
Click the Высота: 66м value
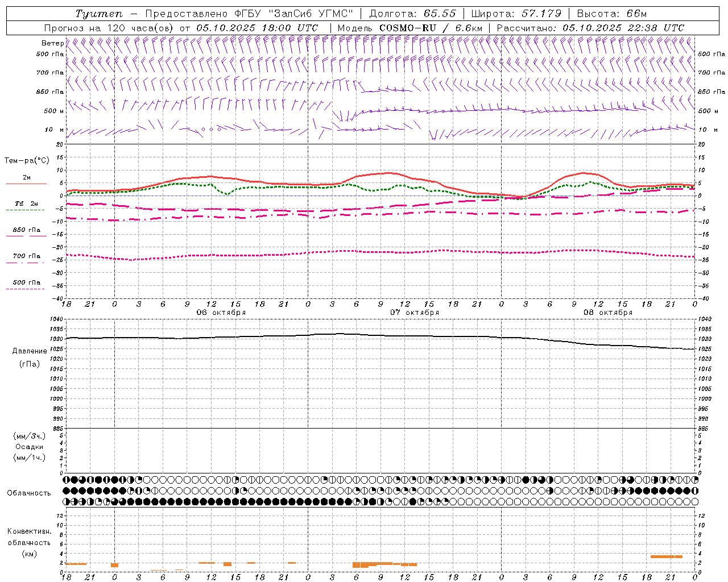[612, 14]
